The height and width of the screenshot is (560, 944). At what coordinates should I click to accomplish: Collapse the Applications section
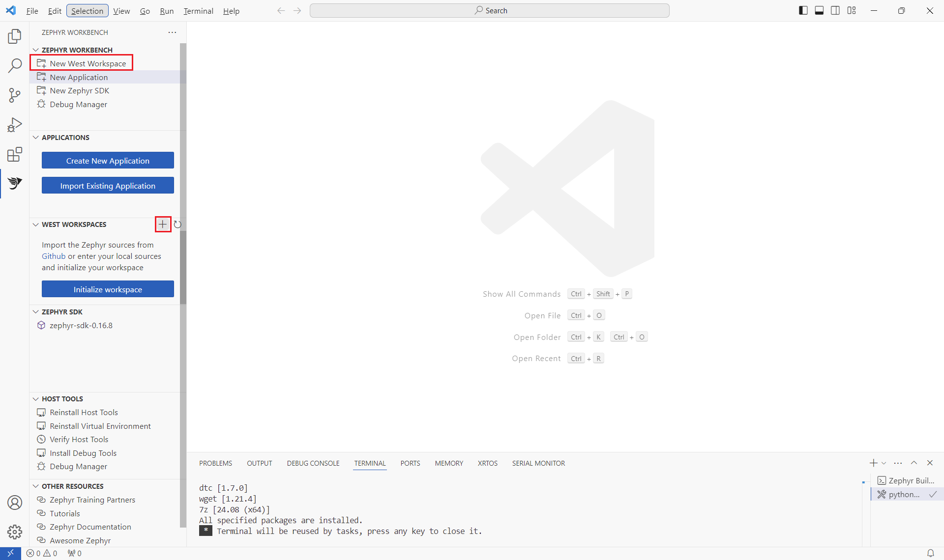(x=36, y=138)
